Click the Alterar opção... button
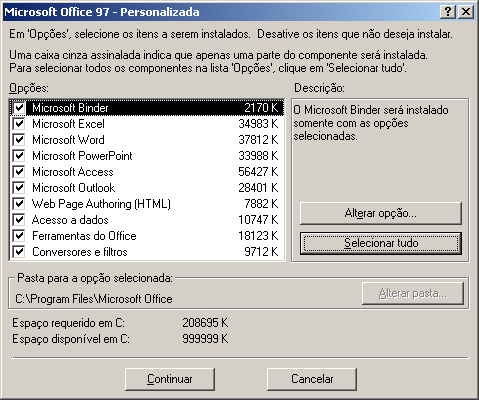Screen dimensions: 479x400 [x=381, y=213]
